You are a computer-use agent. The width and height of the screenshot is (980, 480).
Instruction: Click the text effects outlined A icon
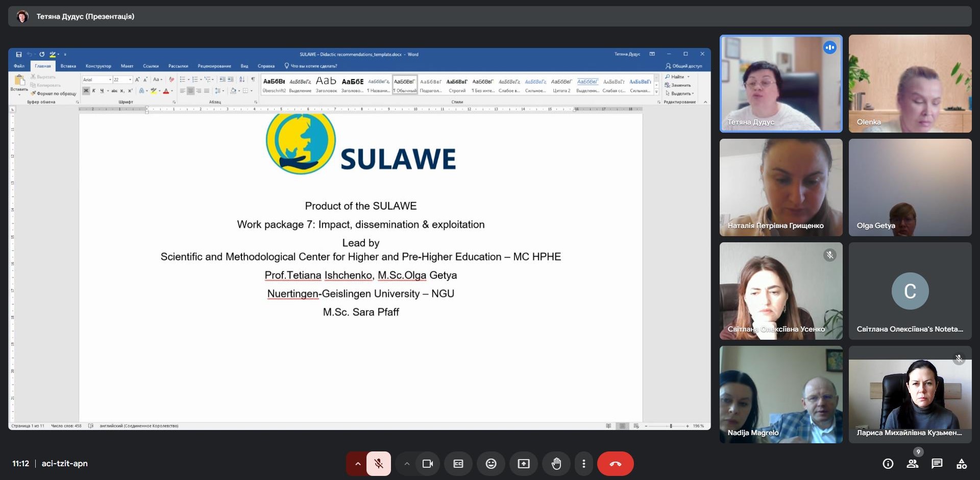(142, 91)
